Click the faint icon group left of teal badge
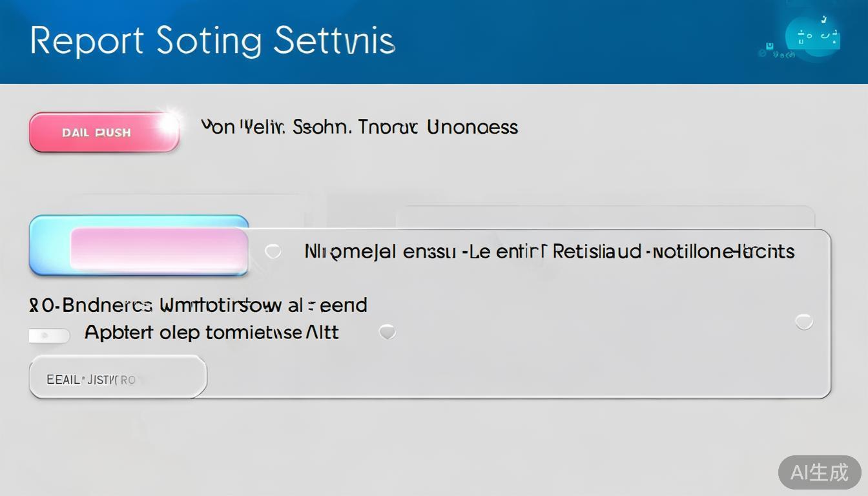 783,56
